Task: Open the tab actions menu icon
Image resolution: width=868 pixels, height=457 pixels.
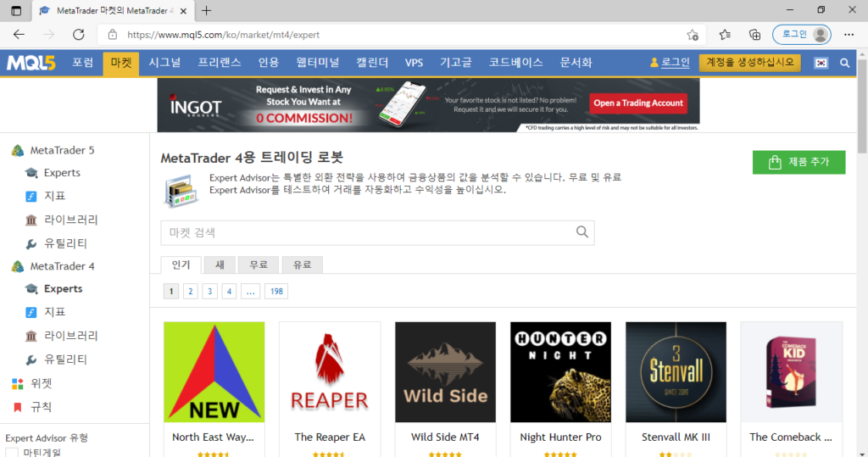Action: pos(16,10)
